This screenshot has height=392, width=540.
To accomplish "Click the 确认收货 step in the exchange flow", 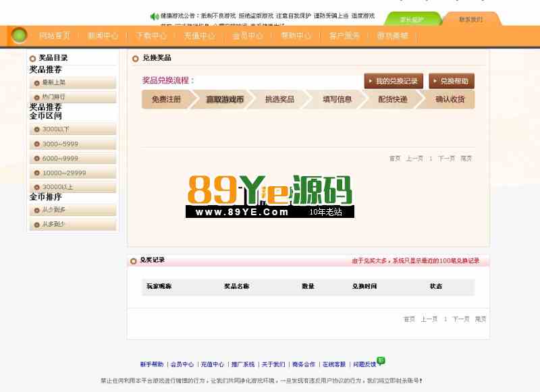I will tap(450, 99).
